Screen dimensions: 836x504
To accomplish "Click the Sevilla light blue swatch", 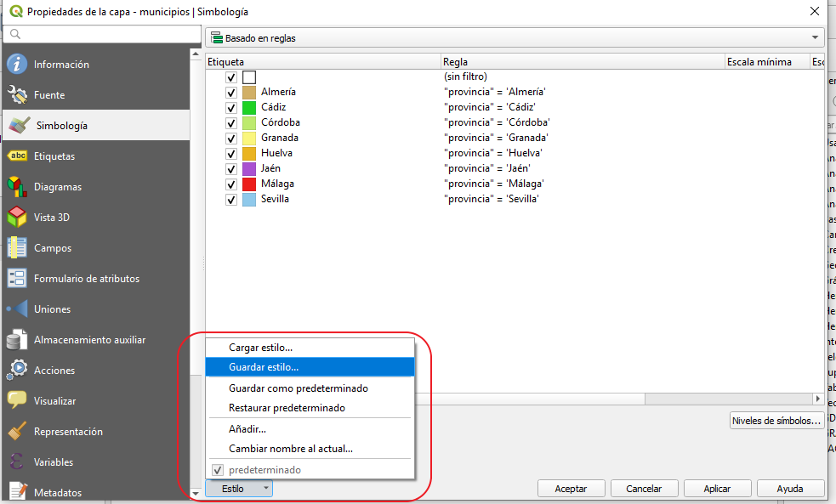I will click(249, 200).
